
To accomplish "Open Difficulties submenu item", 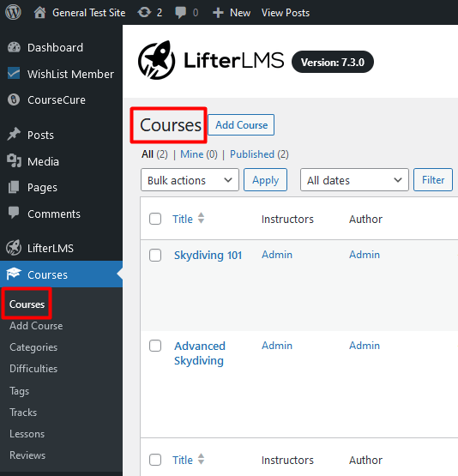I will (33, 369).
